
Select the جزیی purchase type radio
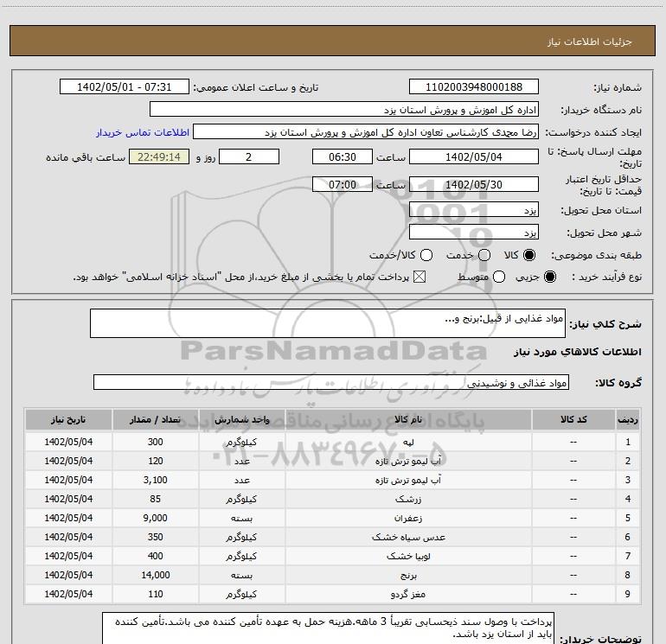pos(549,277)
